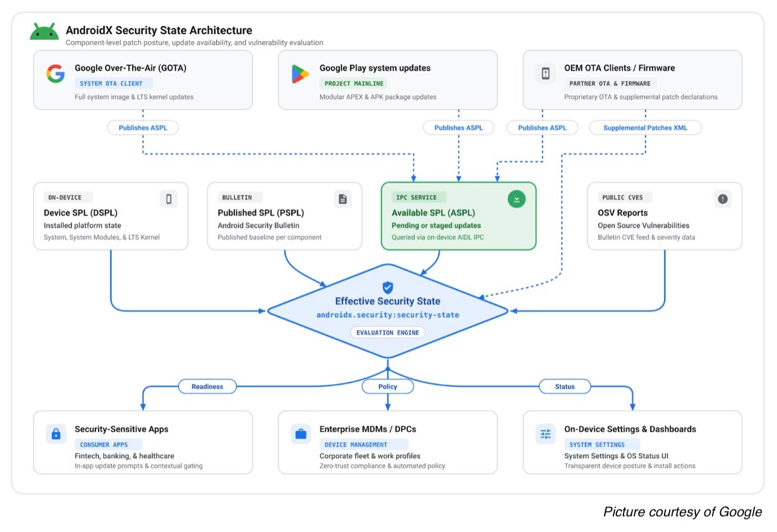Click the Published SPL (PSPL) heading

260,213
